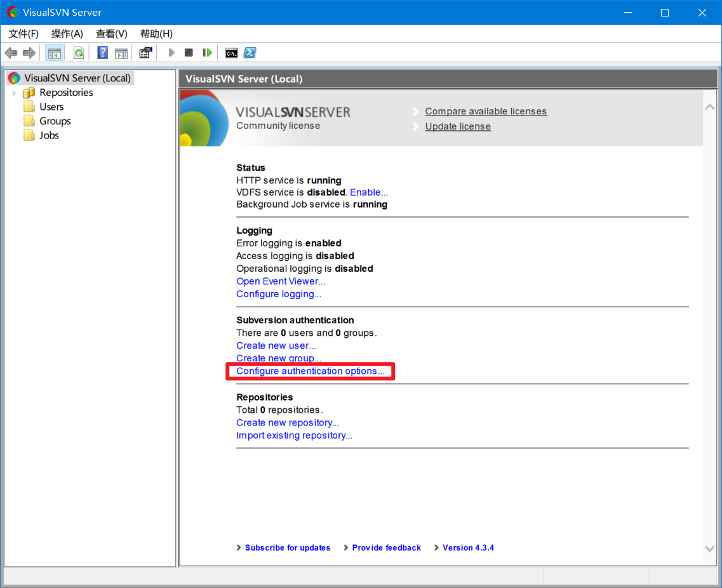The width and height of the screenshot is (722, 588).
Task: Click the VisualSVN logo in title bar
Action: (13, 13)
